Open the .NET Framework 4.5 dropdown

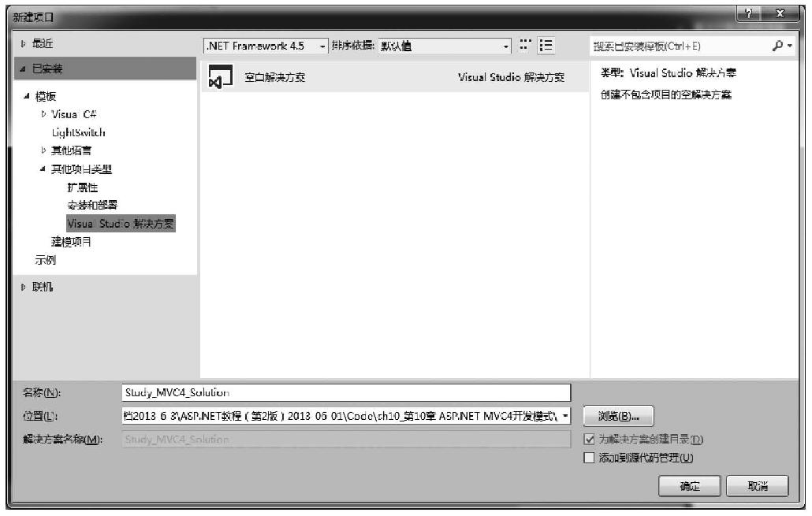[x=266, y=46]
